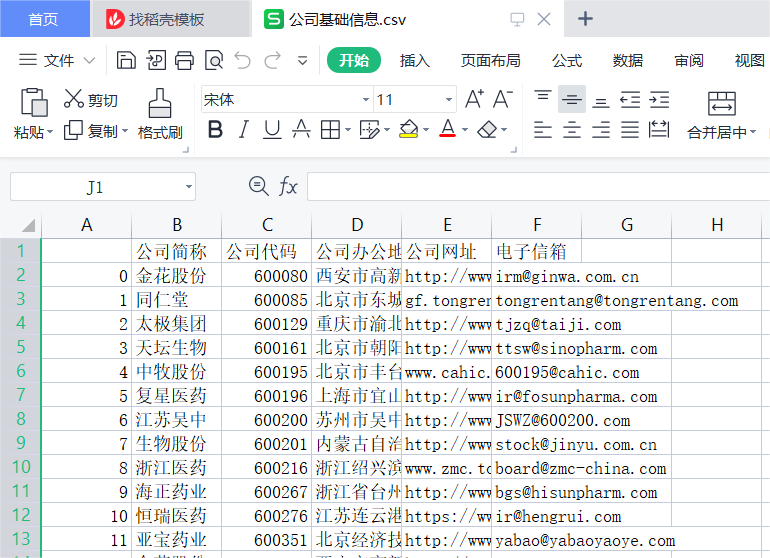This screenshot has width=770, height=558.
Task: Click the Paste clipboard icon
Action: point(34,103)
